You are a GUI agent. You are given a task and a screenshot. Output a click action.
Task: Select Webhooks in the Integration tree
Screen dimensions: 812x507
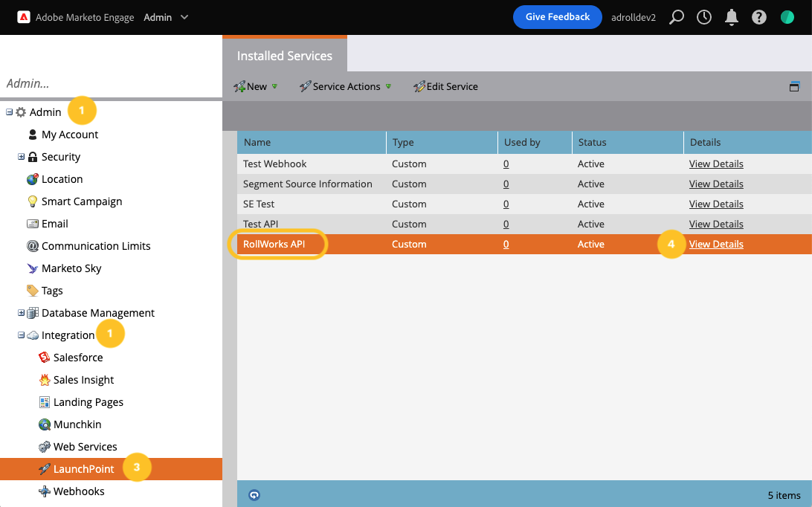tap(79, 491)
